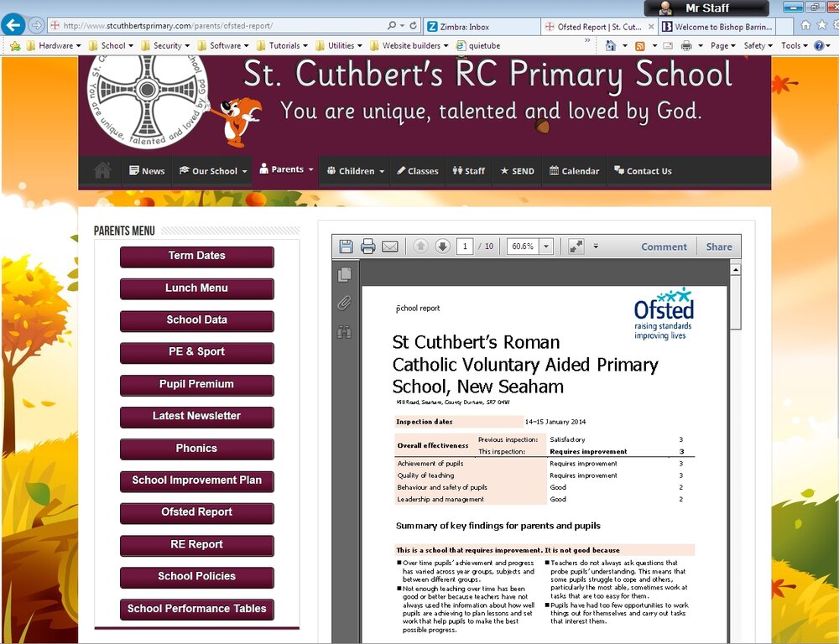This screenshot has height=644, width=839.
Task: Click the fit-page expand icon in PDF toolbar
Action: [576, 247]
